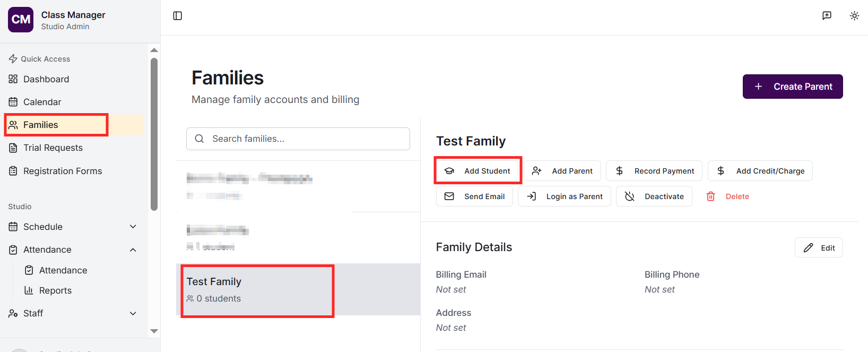Viewport: 868px width, 352px height.
Task: Click the sidebar scroll down arrow
Action: pyautogui.click(x=154, y=331)
